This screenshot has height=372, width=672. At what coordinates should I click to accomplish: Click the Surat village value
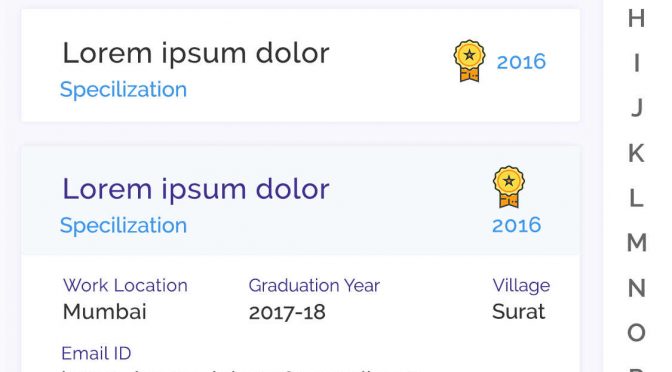pyautogui.click(x=519, y=312)
